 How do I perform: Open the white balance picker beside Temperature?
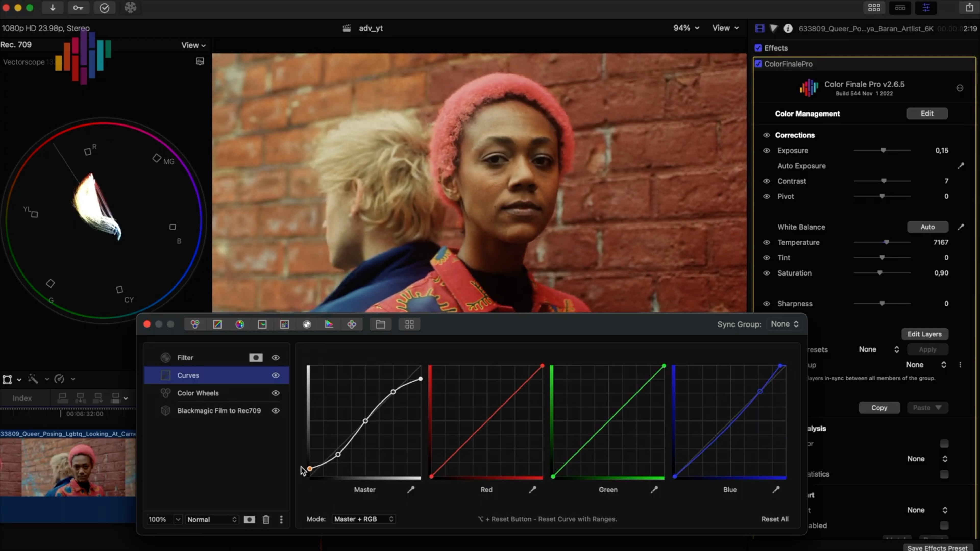962,227
